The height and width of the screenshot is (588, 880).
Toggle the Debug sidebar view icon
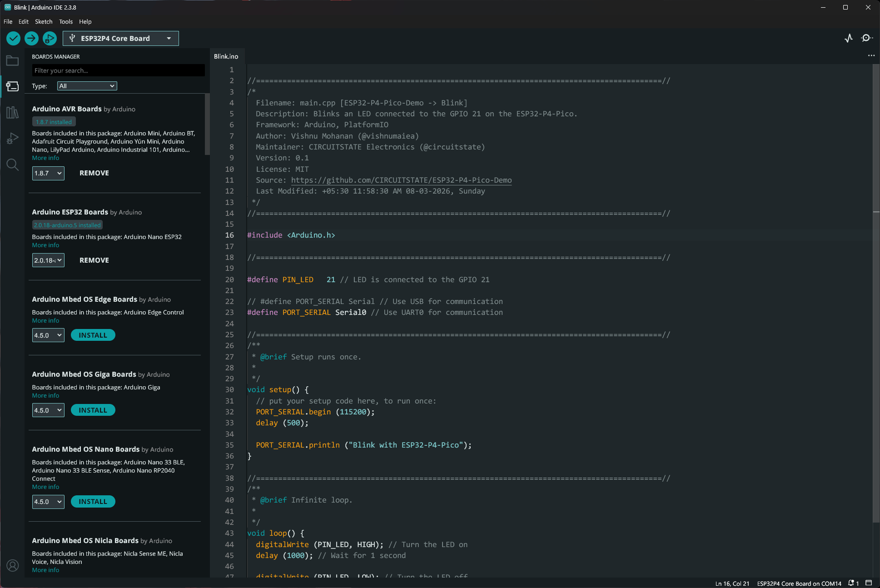[x=13, y=139]
